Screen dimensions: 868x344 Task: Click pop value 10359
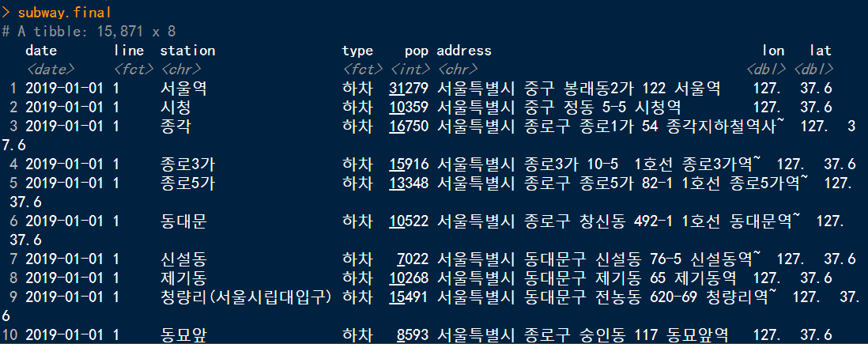pos(409,107)
